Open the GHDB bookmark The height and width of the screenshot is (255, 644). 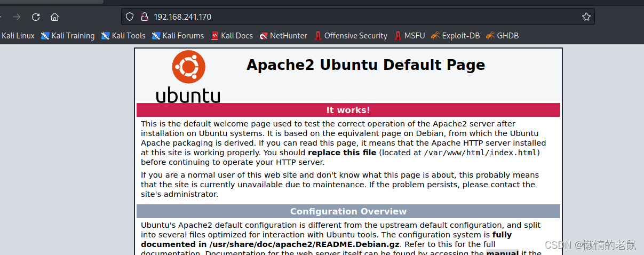[x=502, y=36]
